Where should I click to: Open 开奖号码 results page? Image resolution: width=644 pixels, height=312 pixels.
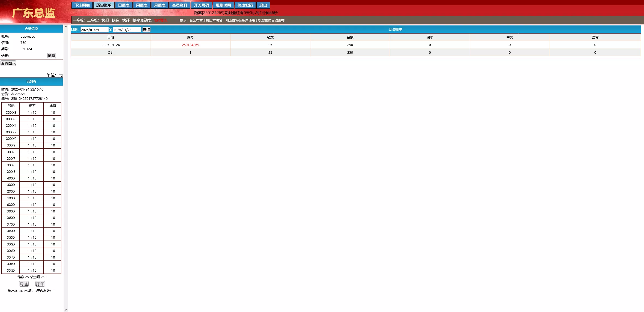[201, 5]
